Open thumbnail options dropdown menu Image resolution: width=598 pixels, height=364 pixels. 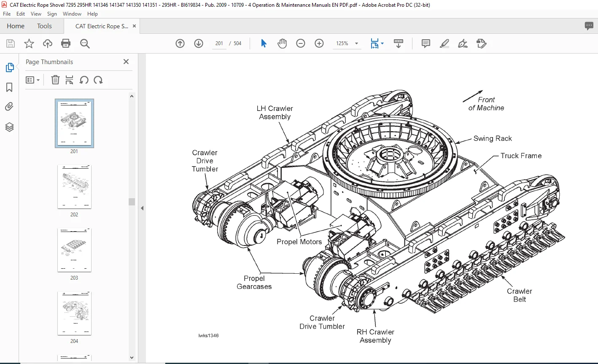tap(33, 80)
